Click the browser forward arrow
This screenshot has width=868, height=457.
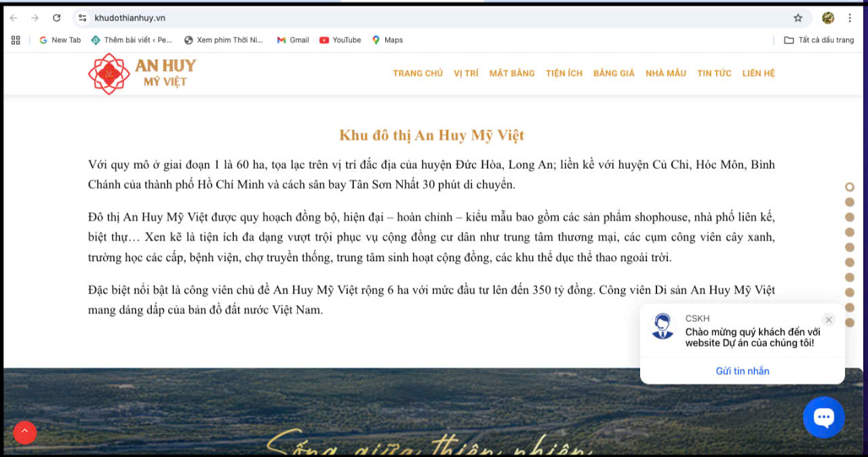tap(35, 18)
